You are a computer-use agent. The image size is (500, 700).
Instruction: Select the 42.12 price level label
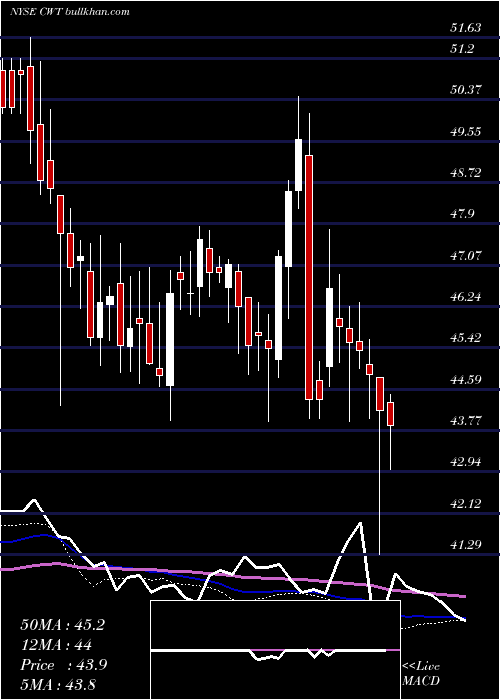tap(466, 504)
